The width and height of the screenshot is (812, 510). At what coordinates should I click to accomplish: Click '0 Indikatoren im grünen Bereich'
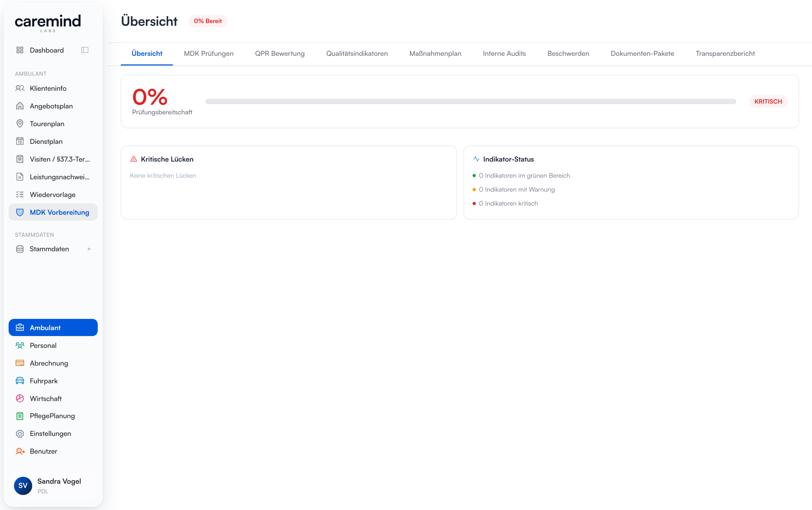(x=524, y=176)
